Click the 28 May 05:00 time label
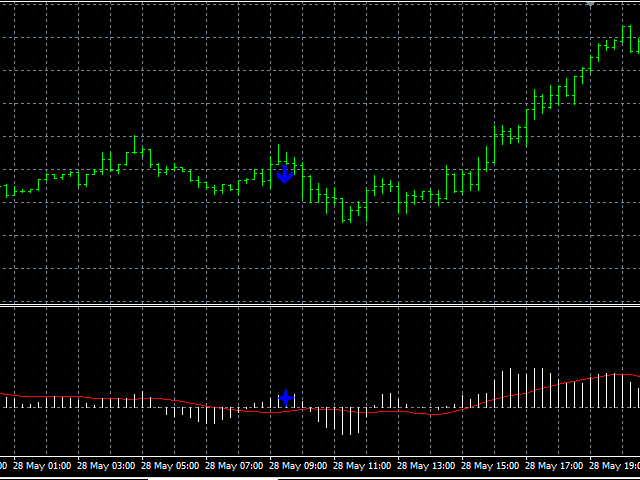The width and height of the screenshot is (640, 480). click(170, 466)
